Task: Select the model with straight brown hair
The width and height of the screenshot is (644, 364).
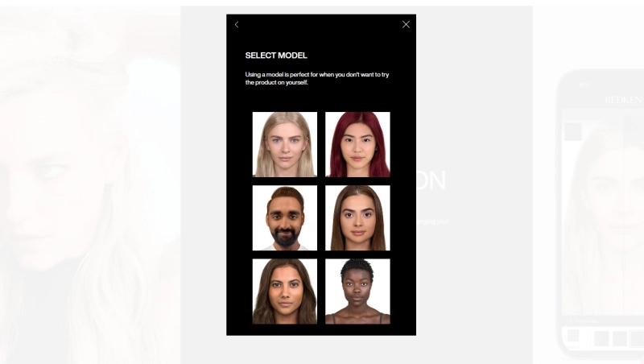Action: (357, 217)
